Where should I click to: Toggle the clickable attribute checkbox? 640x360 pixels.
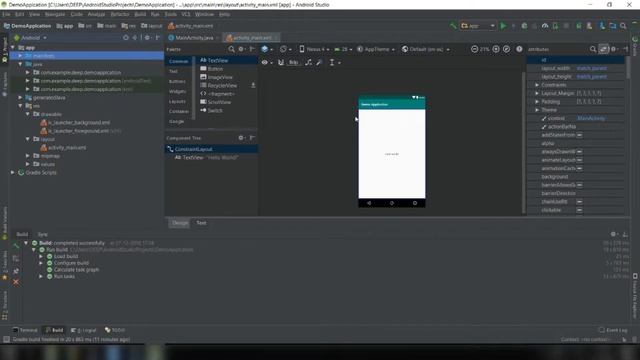point(579,210)
